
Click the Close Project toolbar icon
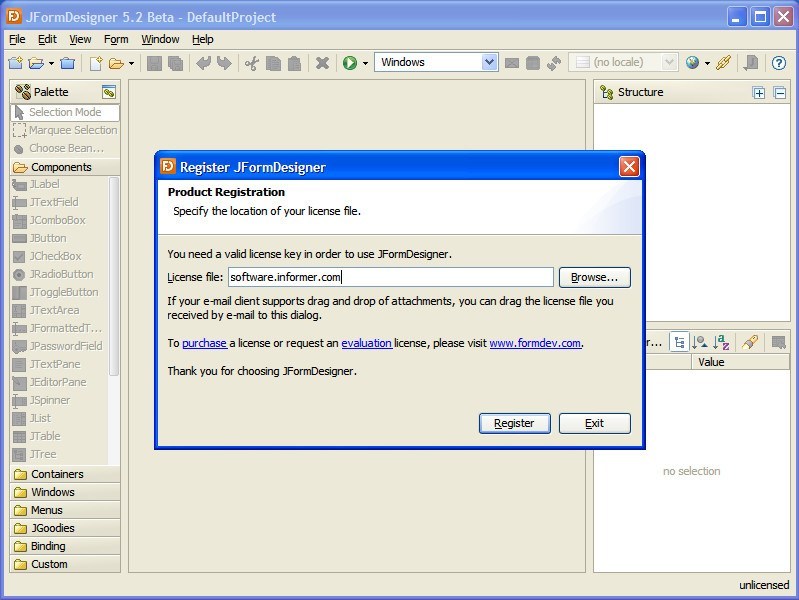click(67, 63)
